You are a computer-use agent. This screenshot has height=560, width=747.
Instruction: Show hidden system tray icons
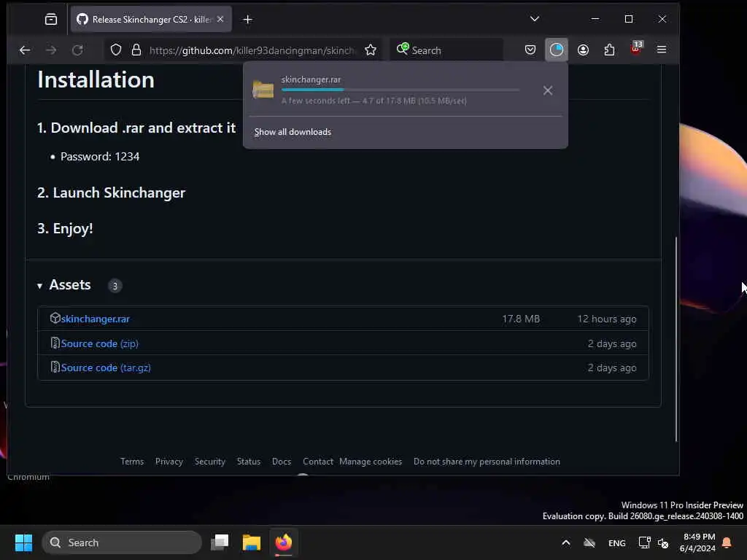(566, 542)
